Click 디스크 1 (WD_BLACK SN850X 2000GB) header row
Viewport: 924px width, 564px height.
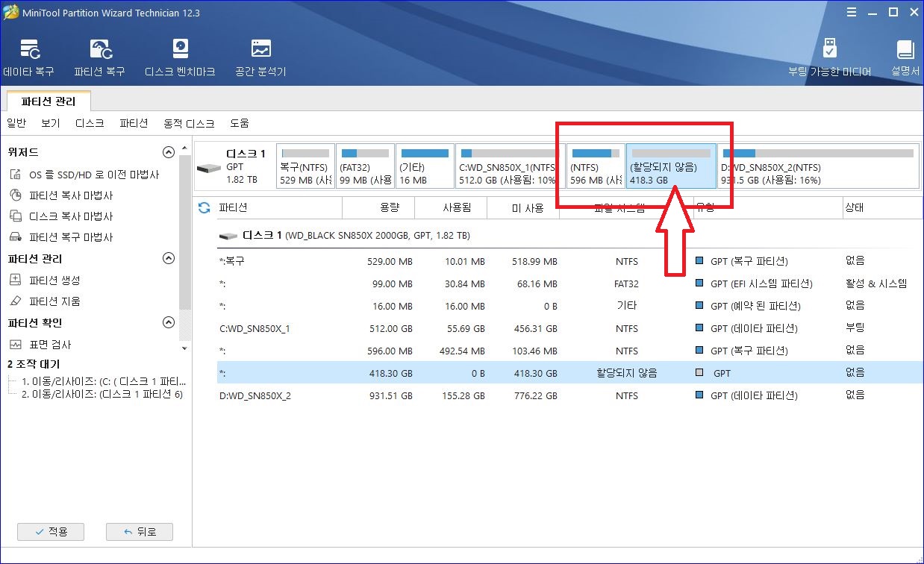pyautogui.click(x=570, y=236)
